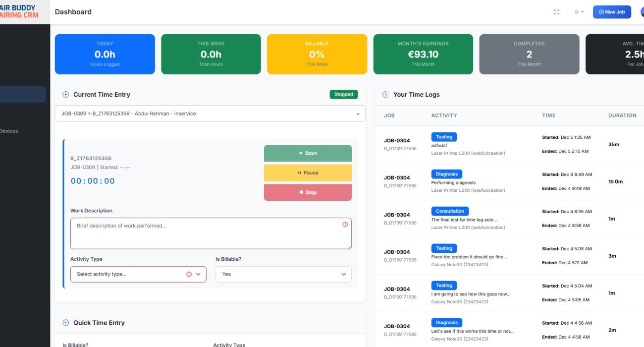Click the text 'adfadsf'
The width and height of the screenshot is (644, 347).
coord(439,145)
